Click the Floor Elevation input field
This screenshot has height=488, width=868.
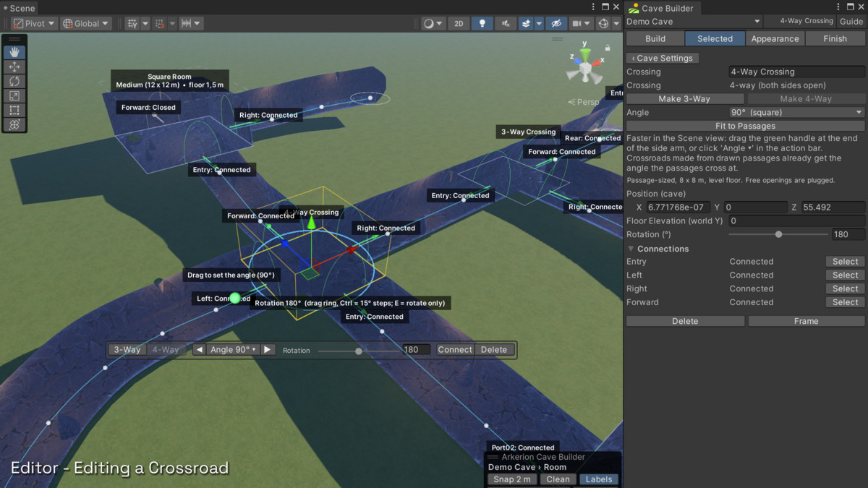[796, 221]
